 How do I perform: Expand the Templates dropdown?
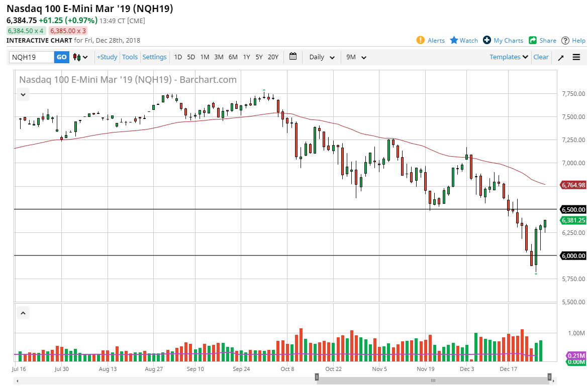(508, 57)
